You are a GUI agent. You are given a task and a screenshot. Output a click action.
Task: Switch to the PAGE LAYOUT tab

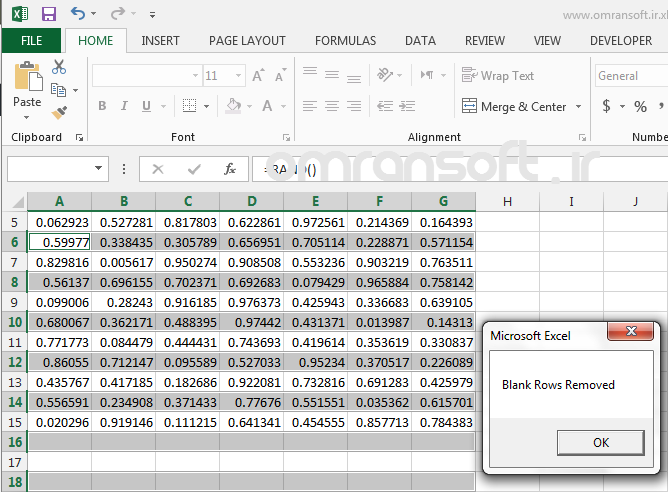(247, 40)
